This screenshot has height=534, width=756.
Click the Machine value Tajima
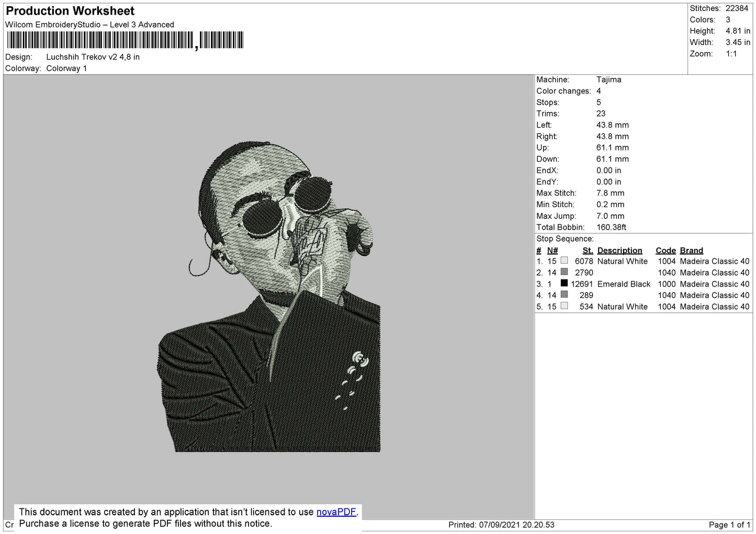click(609, 79)
